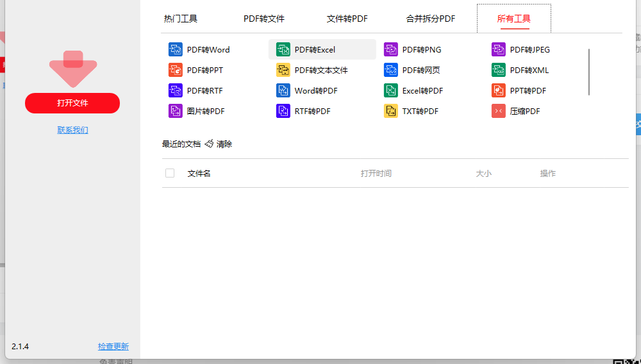Select the Word转PDF icon
This screenshot has width=641, height=364.
[x=283, y=90]
